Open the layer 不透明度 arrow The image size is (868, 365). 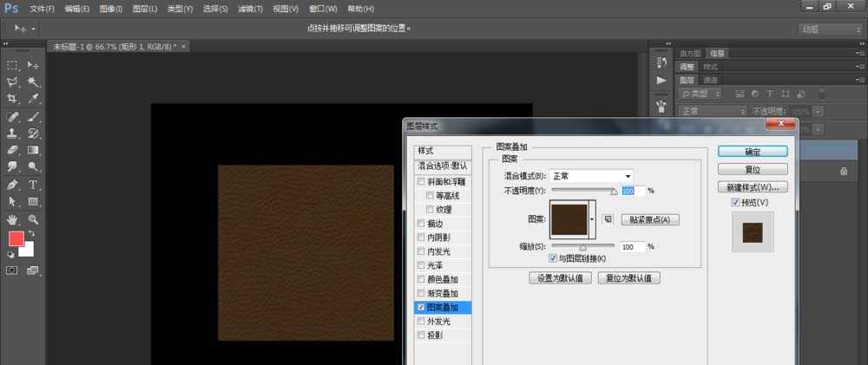pos(819,111)
